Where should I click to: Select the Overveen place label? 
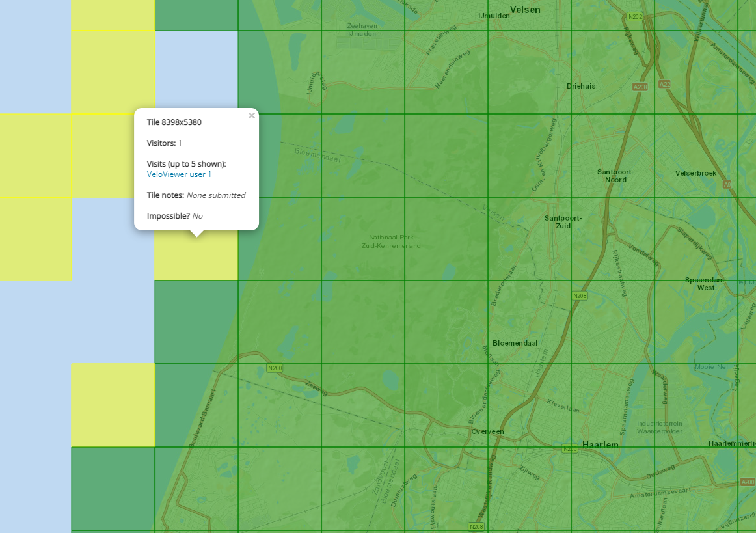pos(487,431)
